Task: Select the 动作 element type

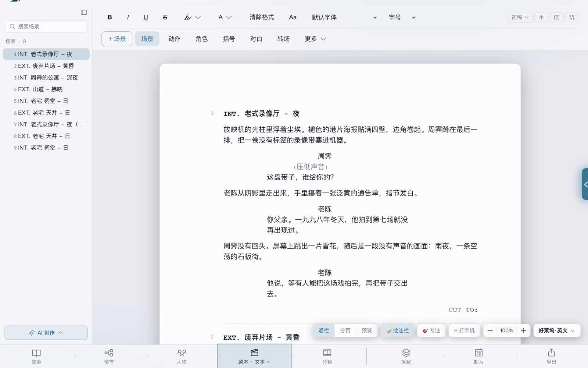Action: point(174,39)
